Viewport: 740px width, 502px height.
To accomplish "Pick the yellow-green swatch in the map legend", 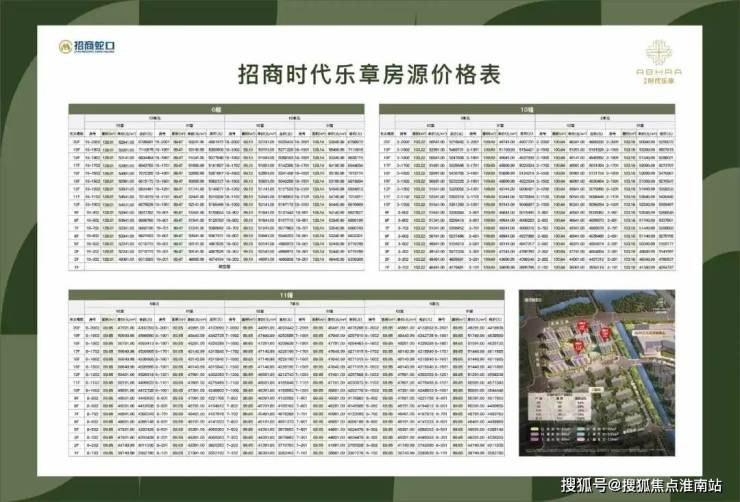I will [534, 429].
